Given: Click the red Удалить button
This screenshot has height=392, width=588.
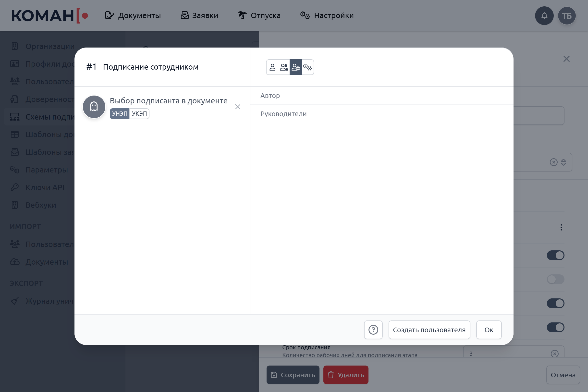Looking at the screenshot, I should 346,375.
